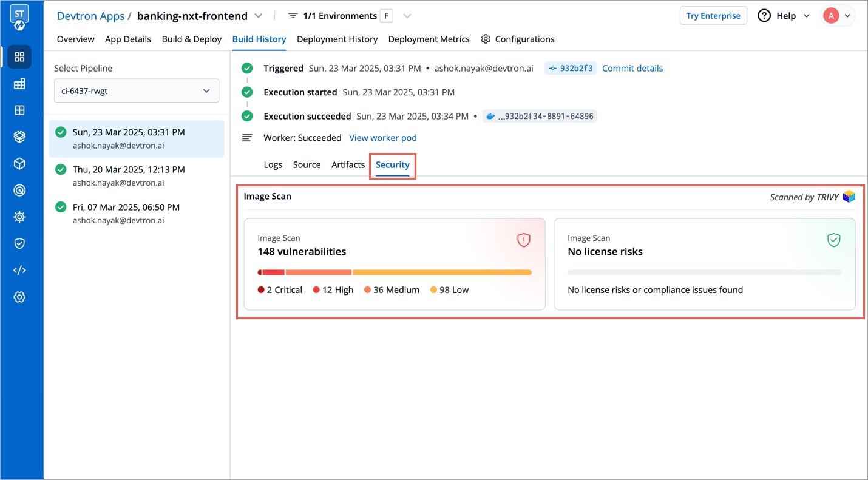Click the commit hash 932b2f3 chip
The height and width of the screenshot is (480, 868).
click(570, 69)
